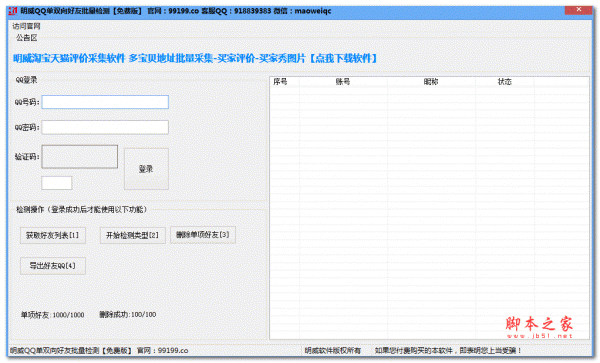Screen dimensions: 600x363
Task: Open the 访问官网 menu
Action: coord(26,26)
